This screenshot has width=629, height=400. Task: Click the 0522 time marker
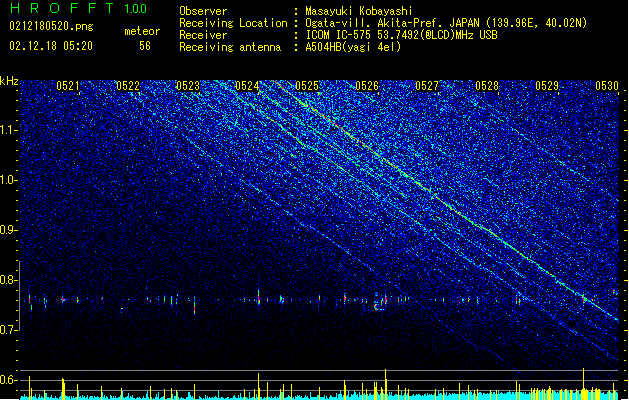click(128, 86)
